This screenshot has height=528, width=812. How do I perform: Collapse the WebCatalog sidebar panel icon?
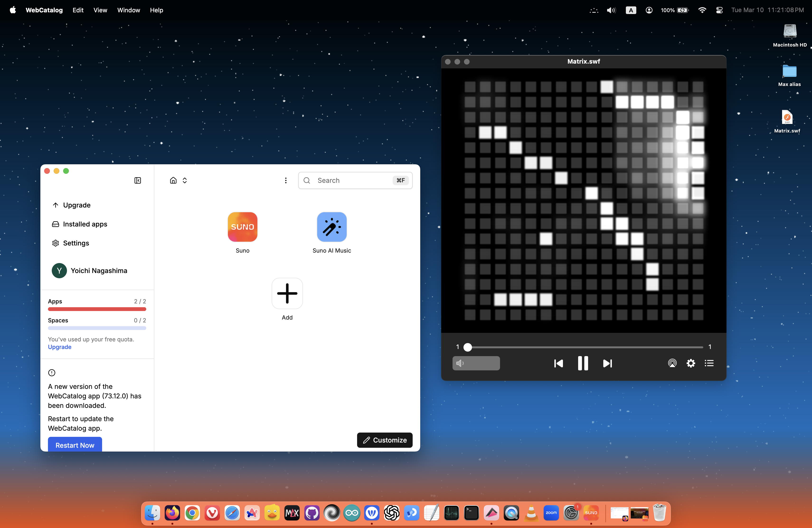137,180
